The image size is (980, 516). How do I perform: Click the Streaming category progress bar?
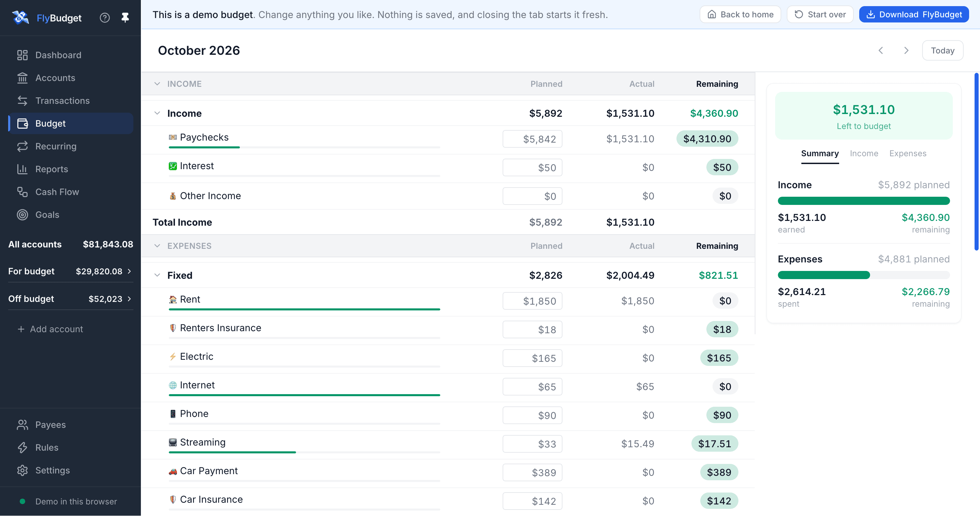[x=304, y=452]
